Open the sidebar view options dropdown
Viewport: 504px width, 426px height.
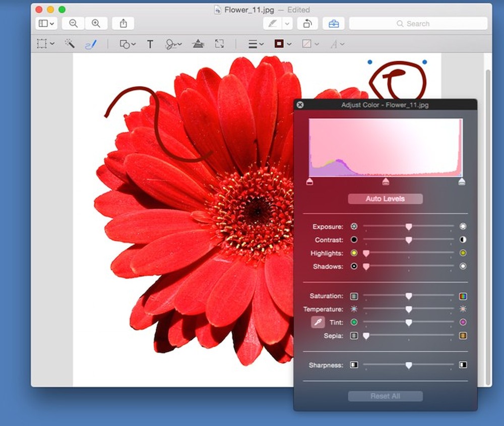[45, 23]
